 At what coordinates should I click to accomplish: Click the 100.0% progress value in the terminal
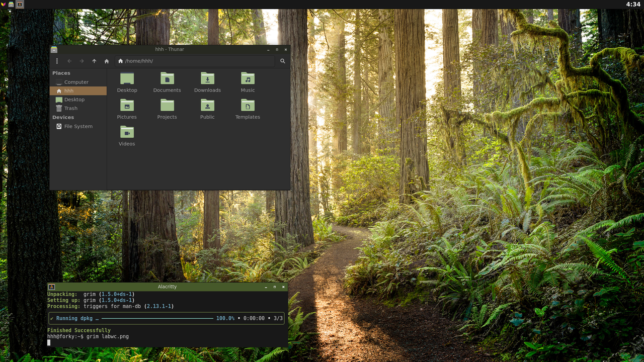coord(225,318)
